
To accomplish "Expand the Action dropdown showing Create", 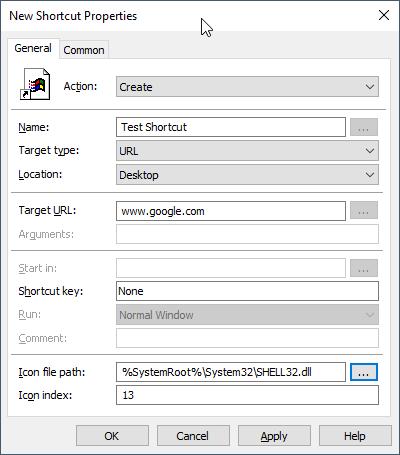I will tap(247, 87).
